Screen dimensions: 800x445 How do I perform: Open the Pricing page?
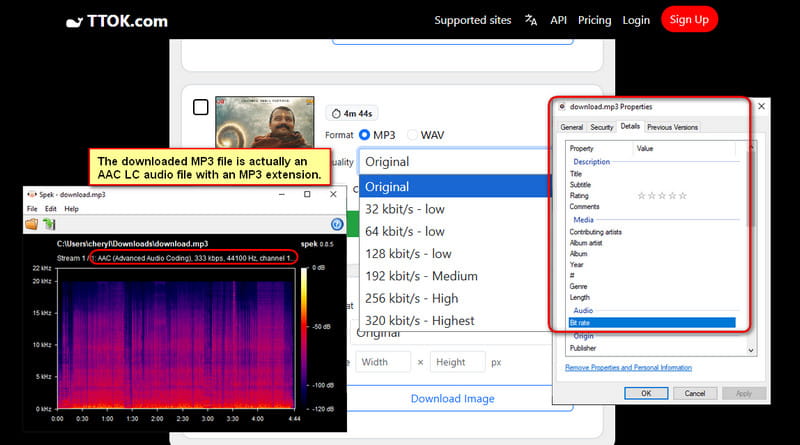594,20
